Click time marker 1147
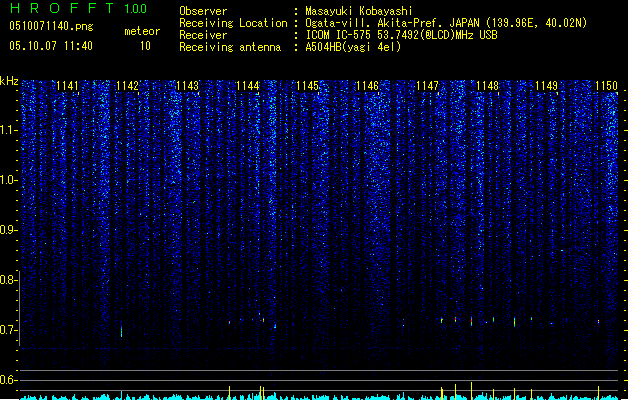Viewport: 629px width, 400px height. [x=427, y=86]
